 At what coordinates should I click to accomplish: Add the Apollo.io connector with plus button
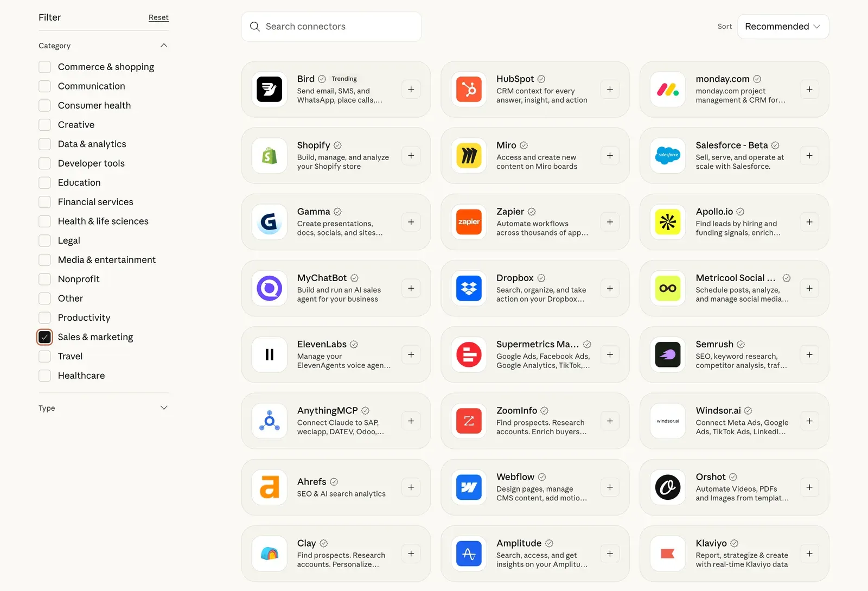pyautogui.click(x=809, y=222)
